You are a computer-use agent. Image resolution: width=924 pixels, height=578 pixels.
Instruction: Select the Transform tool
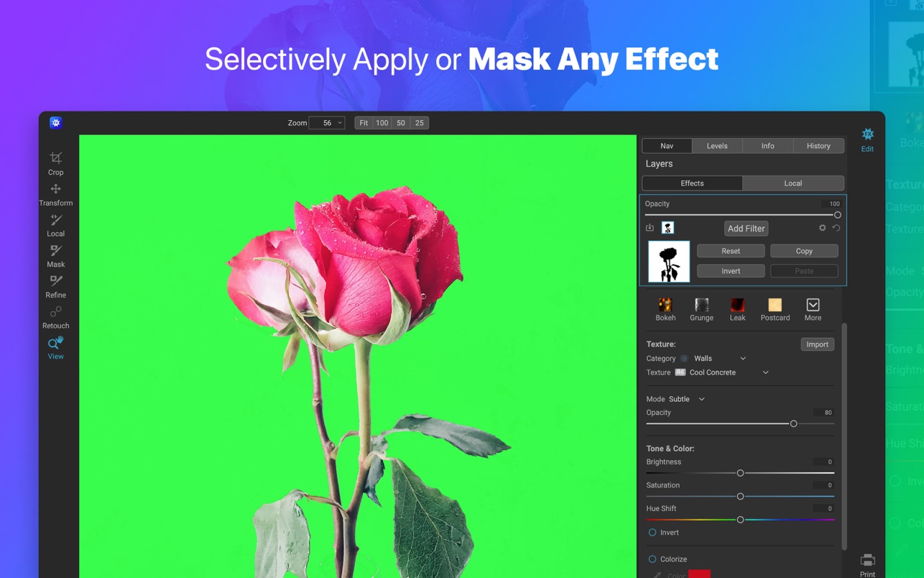click(x=55, y=194)
